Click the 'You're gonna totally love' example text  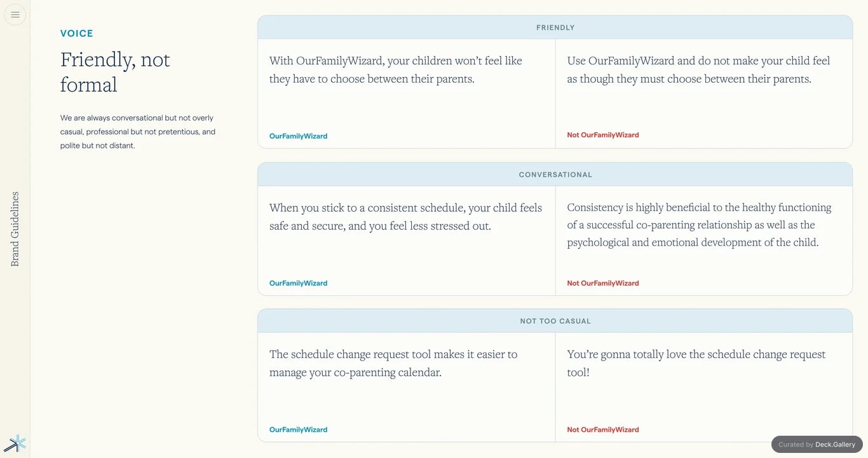point(696,363)
